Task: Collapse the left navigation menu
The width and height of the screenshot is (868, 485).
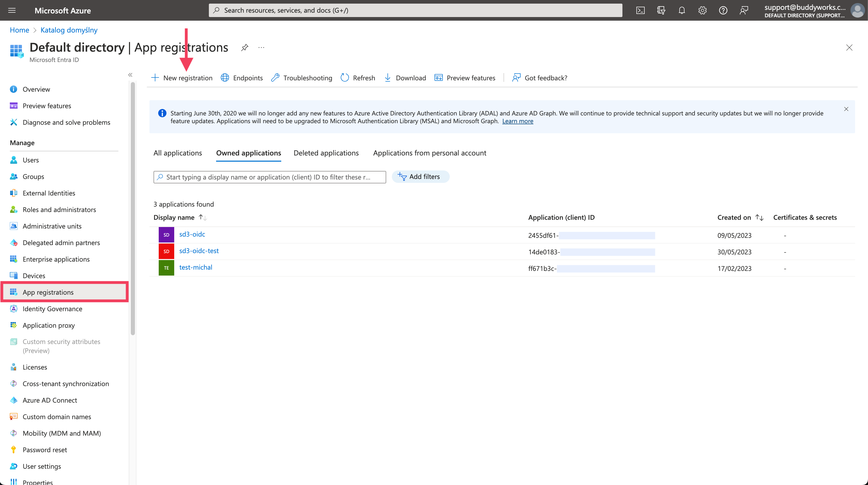Action: (x=130, y=75)
